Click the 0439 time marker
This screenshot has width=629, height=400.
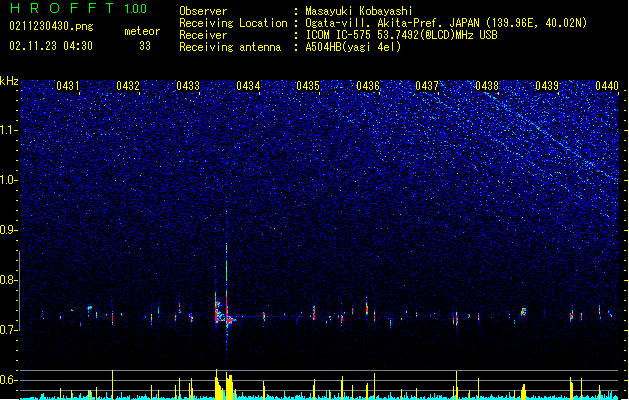pyautogui.click(x=547, y=86)
